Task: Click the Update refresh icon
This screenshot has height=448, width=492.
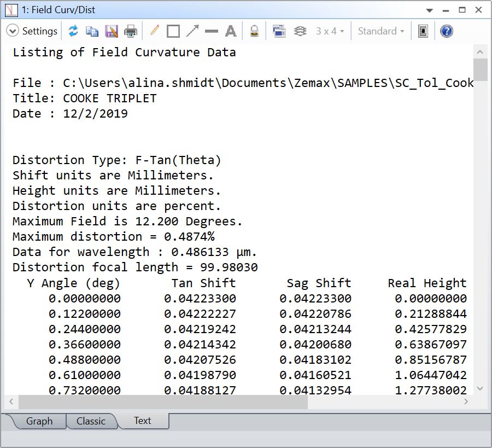Action: (73, 31)
